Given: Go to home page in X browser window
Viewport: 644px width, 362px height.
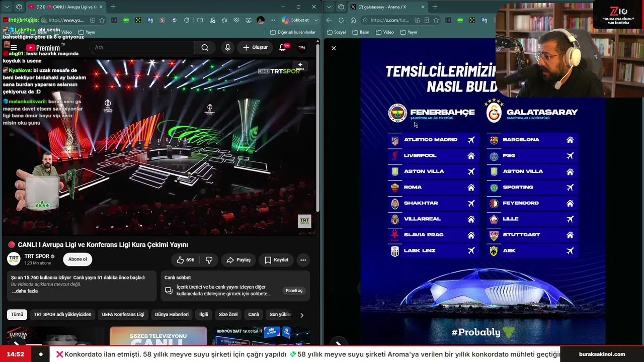Looking at the screenshot, I should 353,20.
